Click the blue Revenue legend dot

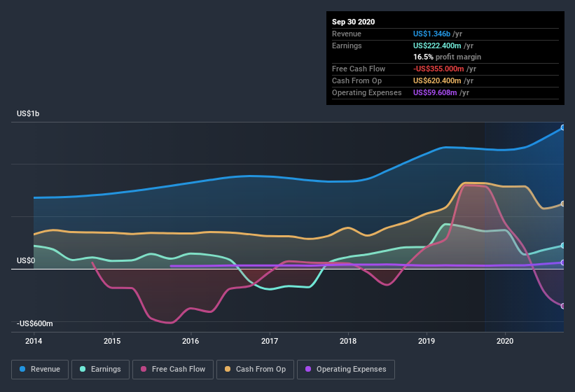pyautogui.click(x=22, y=369)
